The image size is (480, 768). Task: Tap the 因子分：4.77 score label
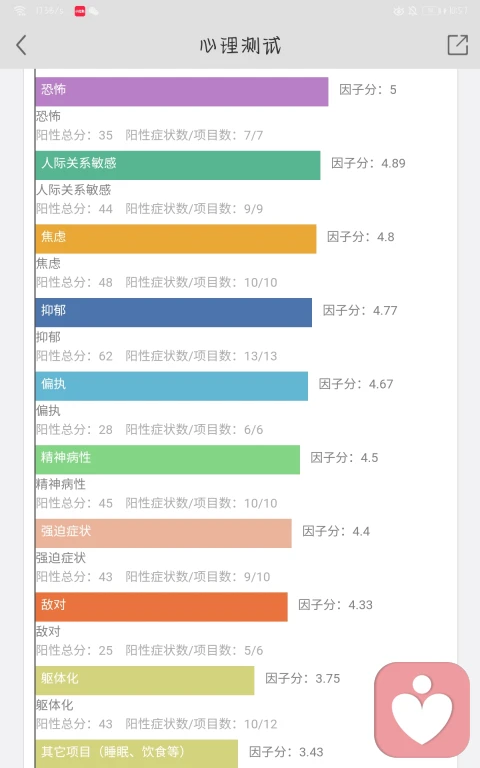click(360, 311)
